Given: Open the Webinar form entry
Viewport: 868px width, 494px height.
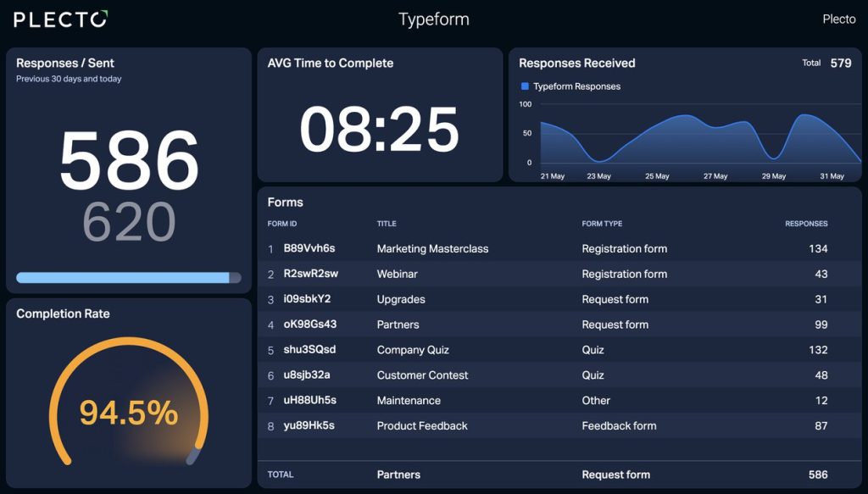Looking at the screenshot, I should click(x=559, y=274).
